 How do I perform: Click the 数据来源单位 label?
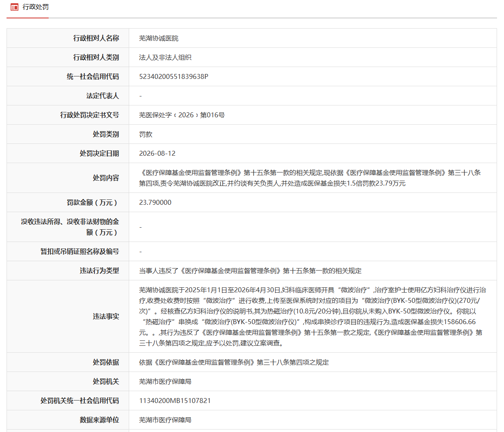coord(99,420)
